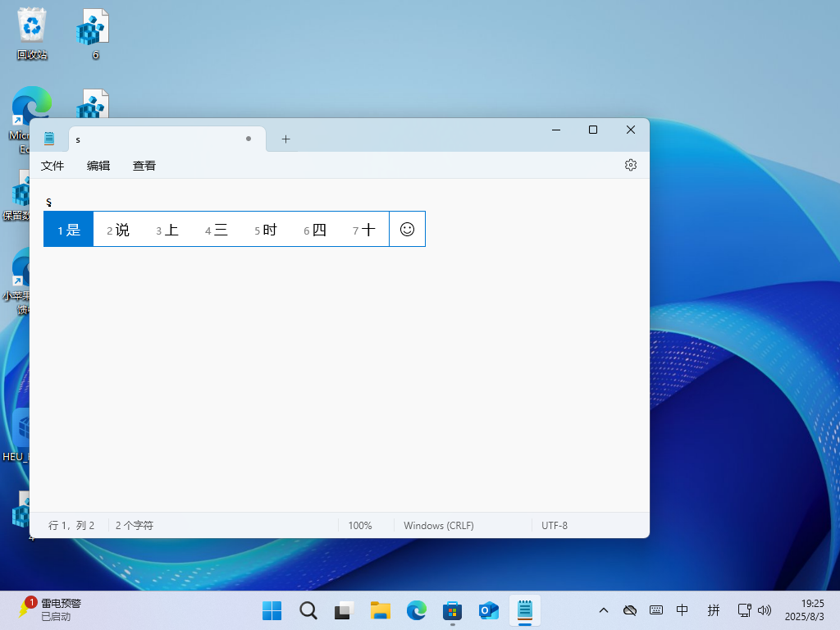Open volume speaker tray icon
This screenshot has height=630, width=840.
coord(765,610)
